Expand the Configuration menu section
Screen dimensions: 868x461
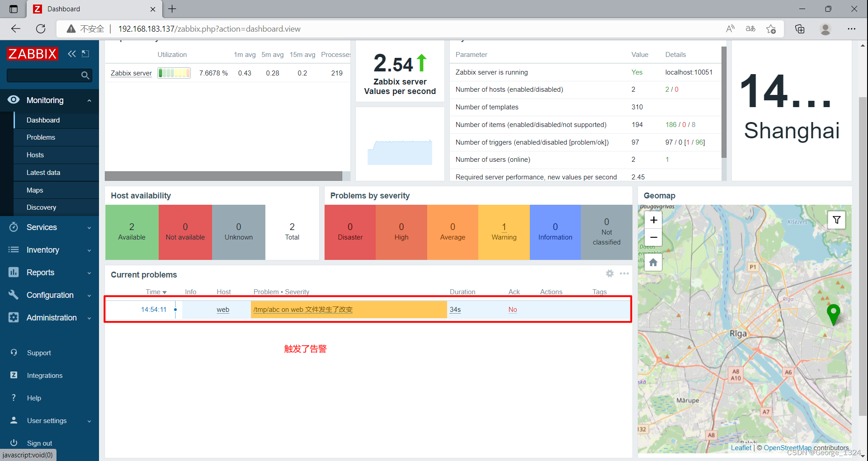pyautogui.click(x=90, y=295)
